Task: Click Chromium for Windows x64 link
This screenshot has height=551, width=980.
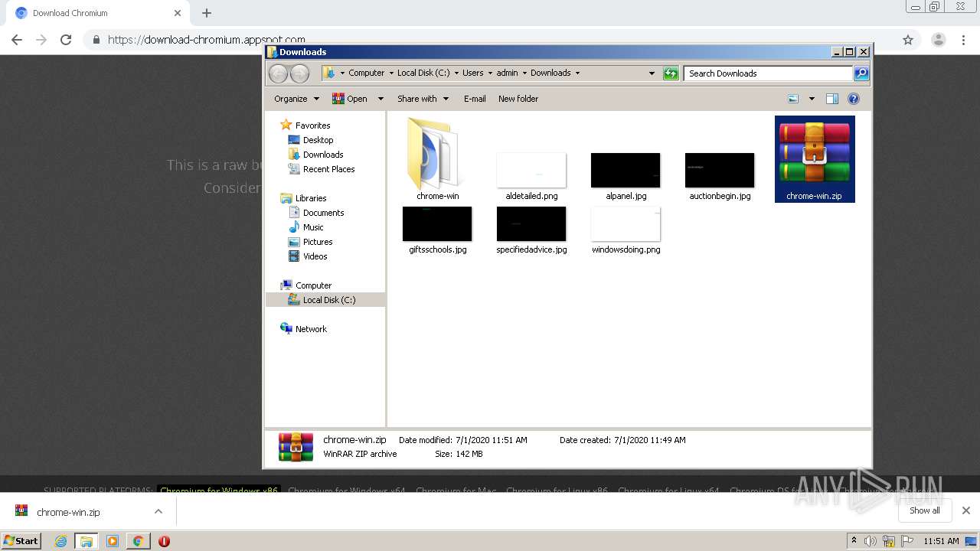Action: tap(346, 491)
